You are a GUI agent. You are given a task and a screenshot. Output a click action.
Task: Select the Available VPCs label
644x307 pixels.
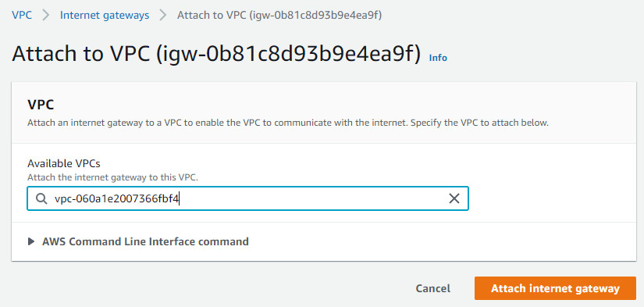coord(64,163)
